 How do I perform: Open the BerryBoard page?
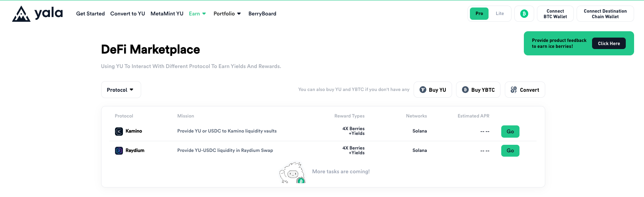point(262,14)
